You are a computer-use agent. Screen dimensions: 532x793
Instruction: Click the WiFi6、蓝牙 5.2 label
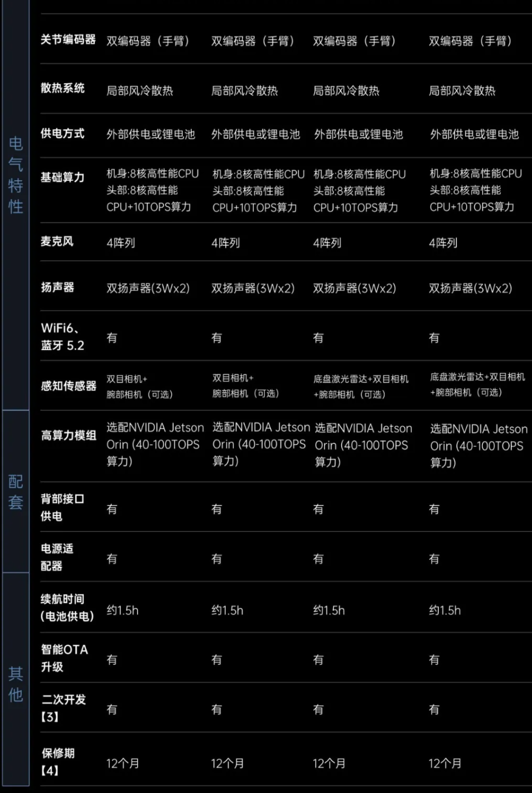pos(62,336)
